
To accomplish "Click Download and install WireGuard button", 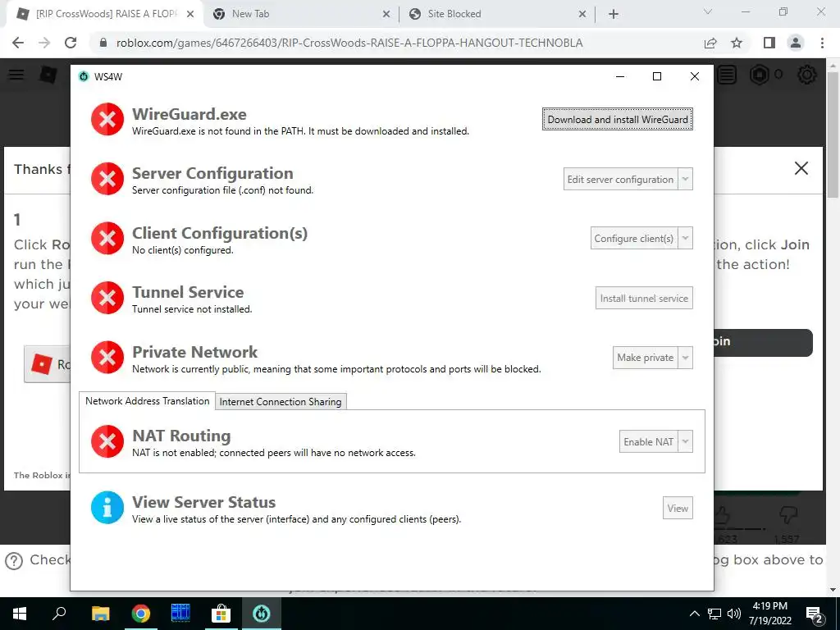I will (618, 120).
